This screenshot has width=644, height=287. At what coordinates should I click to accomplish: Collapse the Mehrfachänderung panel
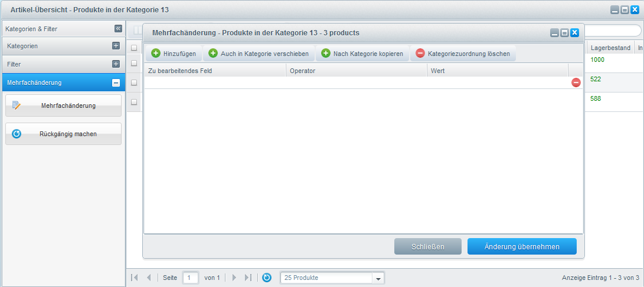[116, 83]
